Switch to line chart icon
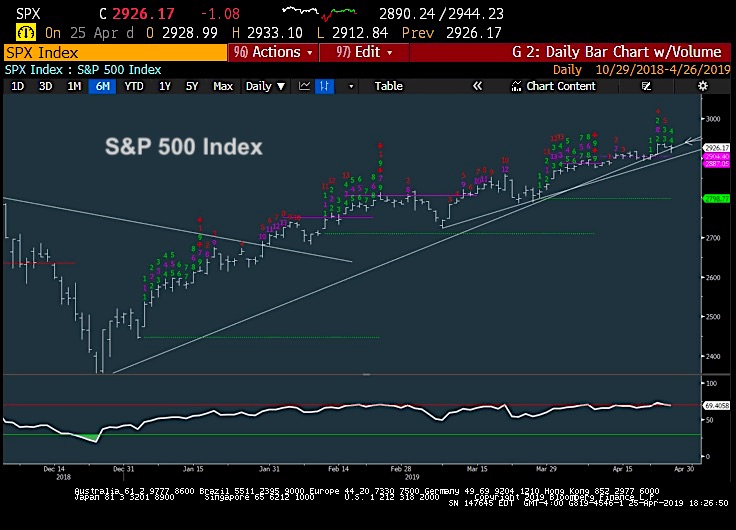The width and height of the screenshot is (736, 530). [x=304, y=86]
